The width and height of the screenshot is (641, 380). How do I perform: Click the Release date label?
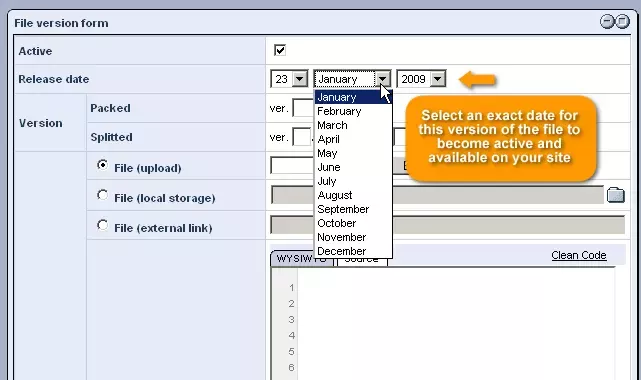[x=54, y=79]
